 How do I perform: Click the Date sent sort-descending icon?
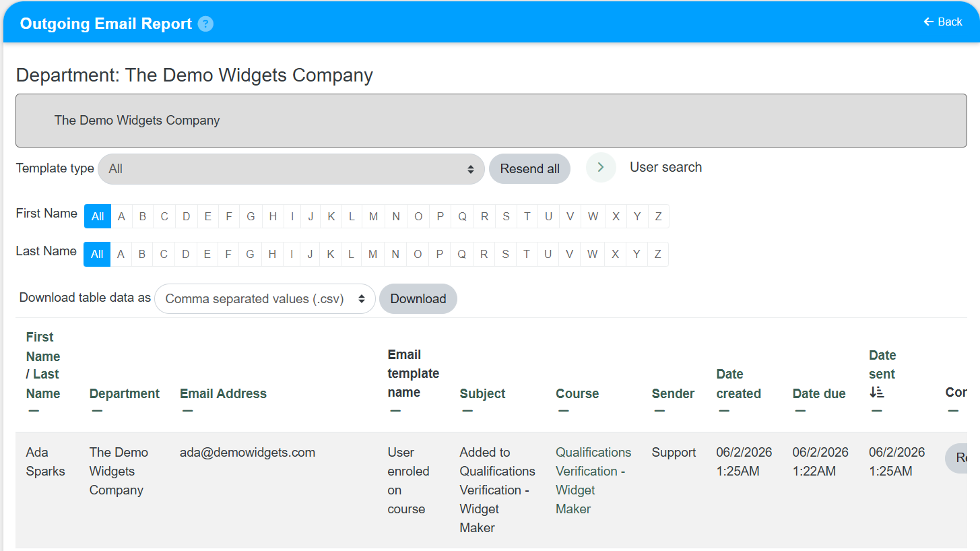[x=876, y=392]
